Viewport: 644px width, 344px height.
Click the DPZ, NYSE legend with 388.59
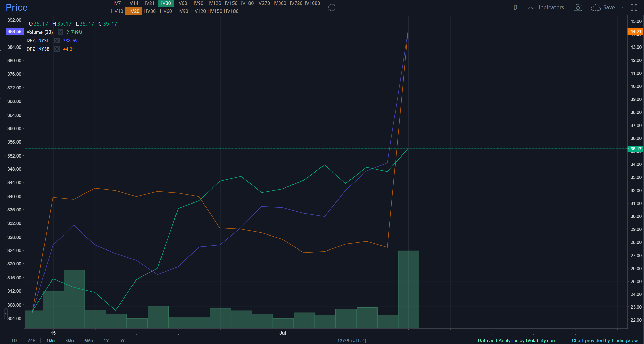coord(38,41)
